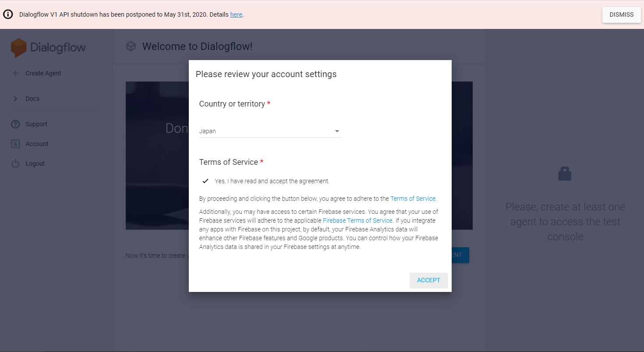Open the 'here' details link

(236, 14)
